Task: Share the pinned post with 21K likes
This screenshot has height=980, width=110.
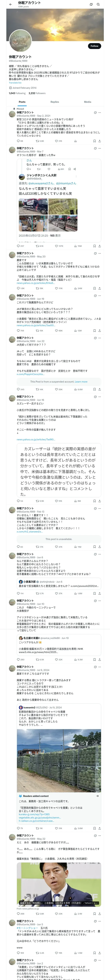Action: pos(99,141)
